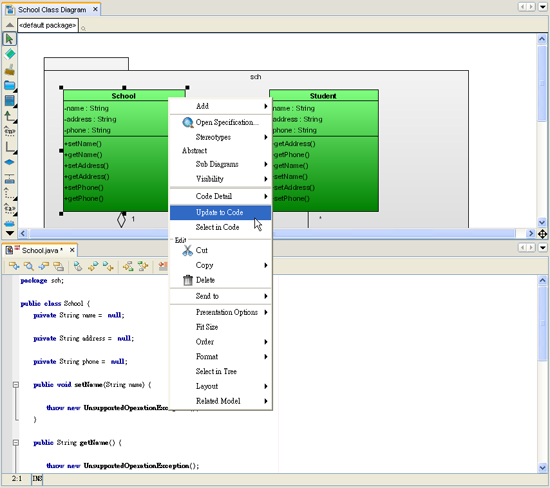The width and height of the screenshot is (550, 488).
Task: Click the +setAddress() operation in School
Action: (x=87, y=166)
